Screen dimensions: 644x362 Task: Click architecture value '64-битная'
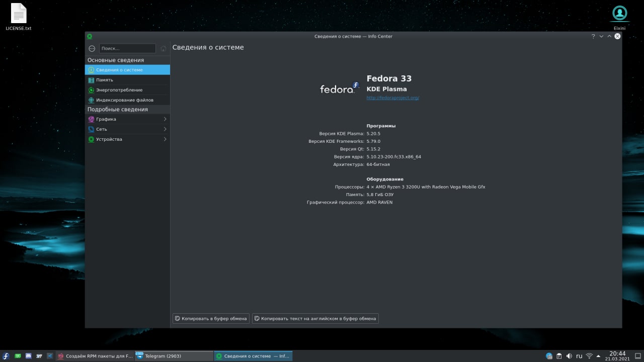[x=378, y=164]
